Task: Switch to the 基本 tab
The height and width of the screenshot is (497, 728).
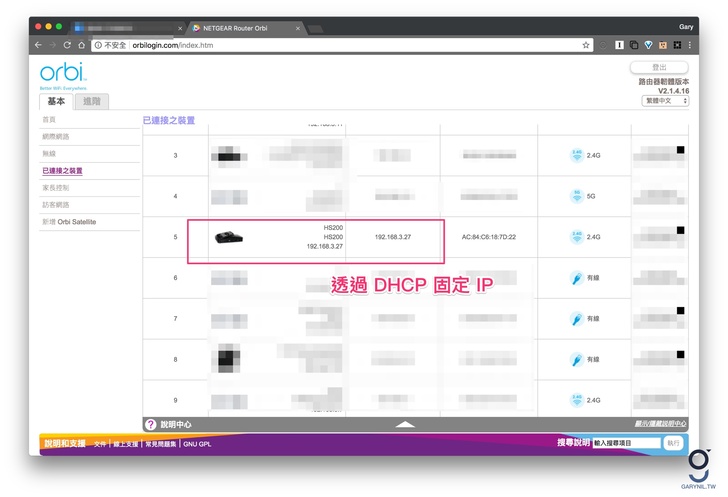Action: click(x=56, y=101)
